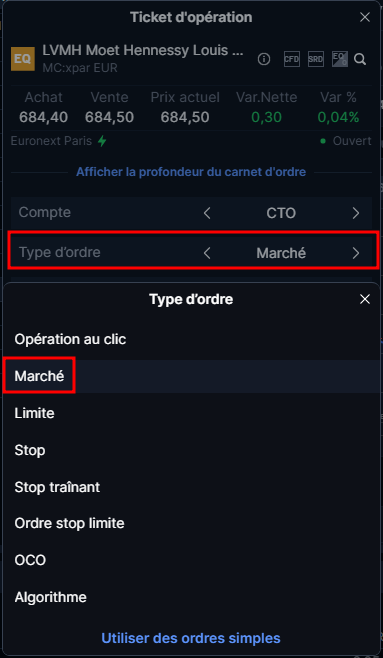The height and width of the screenshot is (658, 383).
Task: Go to the previous Type d'ordre value
Action: (x=207, y=253)
